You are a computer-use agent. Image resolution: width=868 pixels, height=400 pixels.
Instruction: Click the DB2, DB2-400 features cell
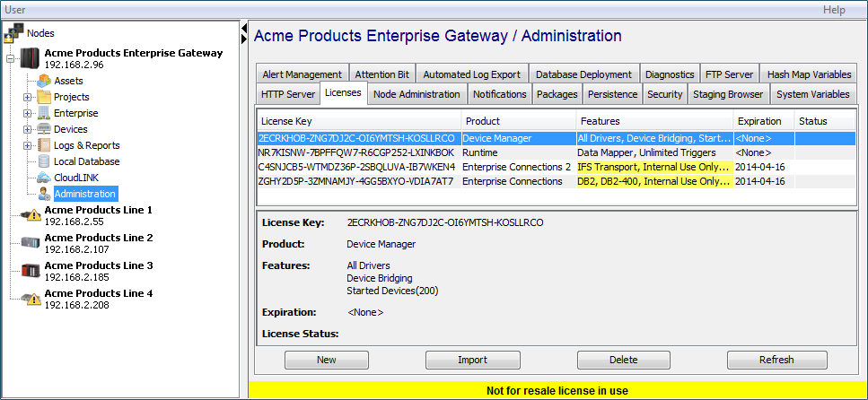[654, 181]
